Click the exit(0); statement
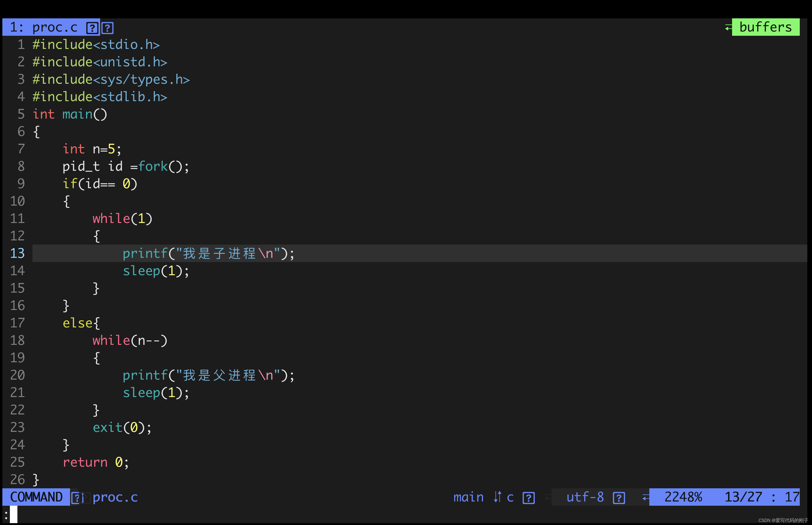The height and width of the screenshot is (525, 812). (122, 427)
